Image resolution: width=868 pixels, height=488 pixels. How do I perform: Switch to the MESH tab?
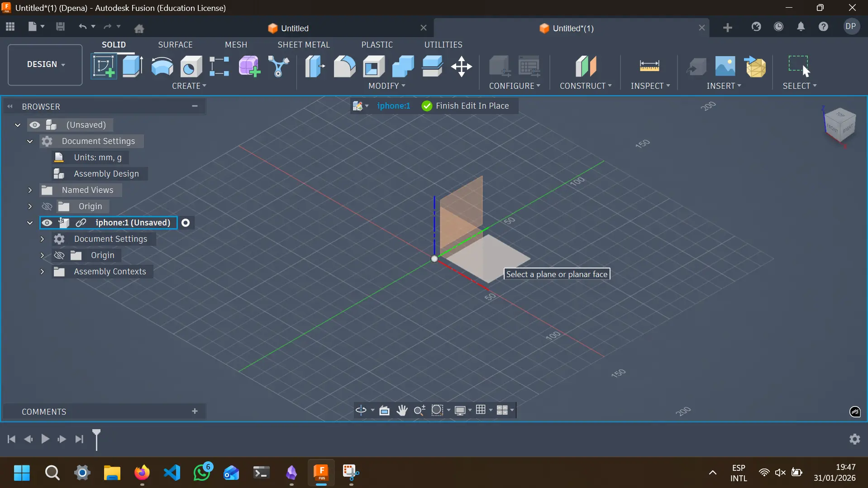(x=236, y=44)
